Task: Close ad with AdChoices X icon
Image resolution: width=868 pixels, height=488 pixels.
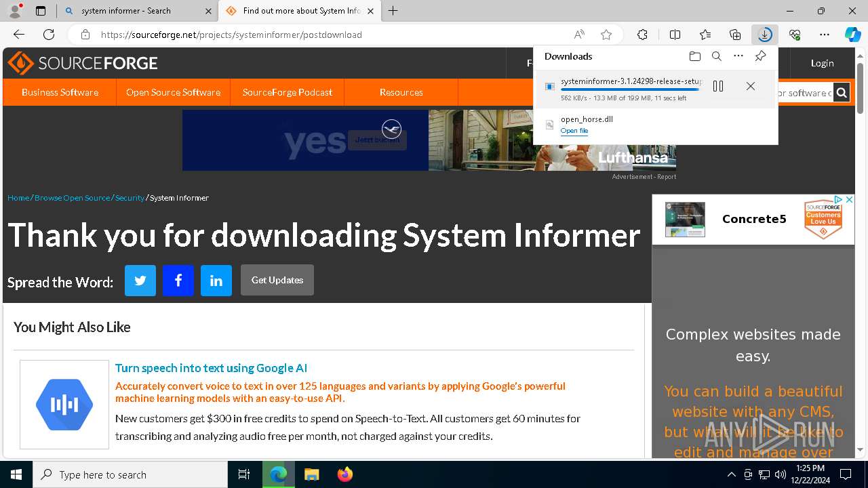Action: point(848,199)
